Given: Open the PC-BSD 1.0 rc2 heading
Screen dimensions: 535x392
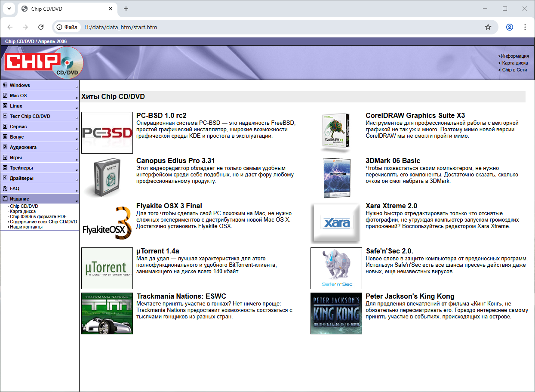Looking at the screenshot, I should pos(161,115).
